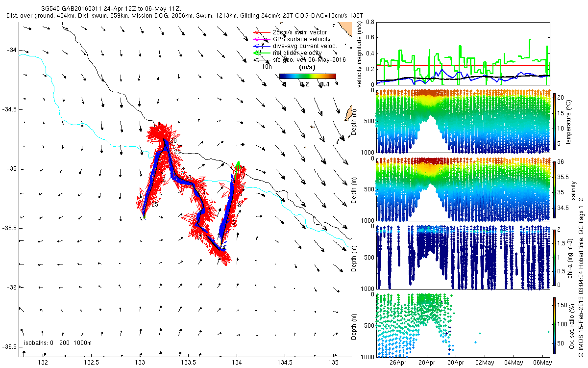
Task: Click the '26Apr' date tick label
Action: pyautogui.click(x=398, y=362)
